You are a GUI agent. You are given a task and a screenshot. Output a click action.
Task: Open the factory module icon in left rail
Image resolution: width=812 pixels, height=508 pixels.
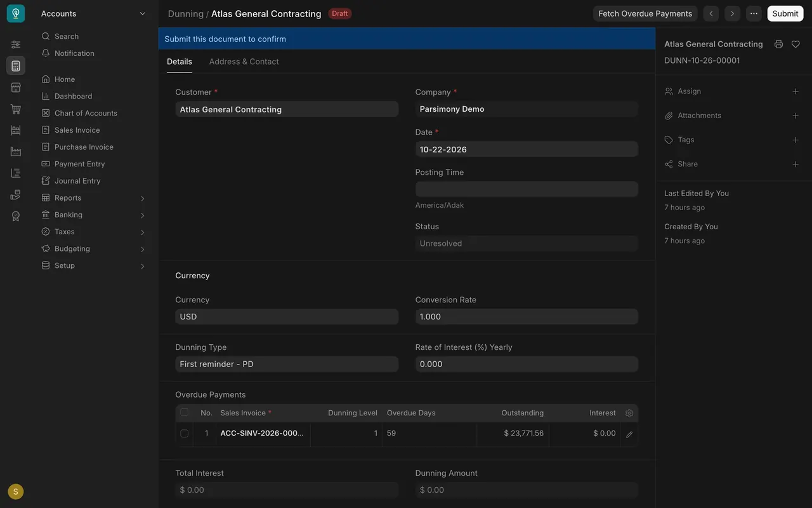point(16,152)
